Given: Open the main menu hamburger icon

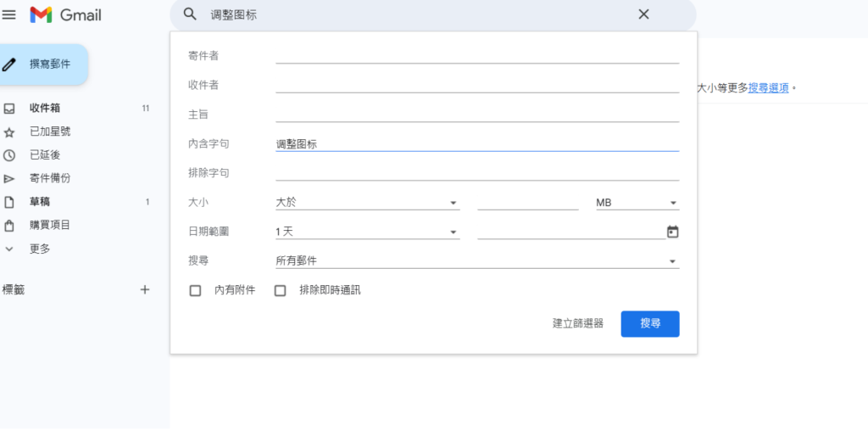Looking at the screenshot, I should pyautogui.click(x=8, y=15).
